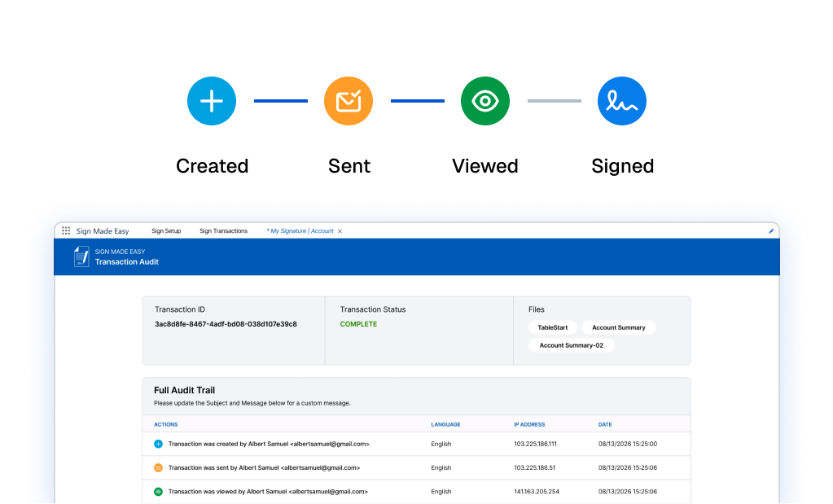The image size is (833, 504).
Task: Click the green Viewed eye icon
Action: 485,101
